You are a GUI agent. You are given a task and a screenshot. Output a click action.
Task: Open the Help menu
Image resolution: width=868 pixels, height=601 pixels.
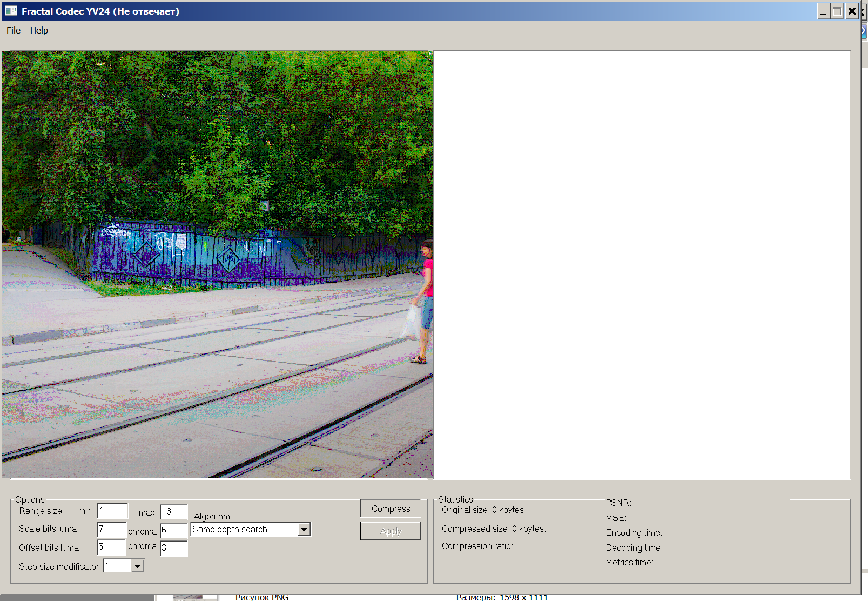(x=39, y=30)
